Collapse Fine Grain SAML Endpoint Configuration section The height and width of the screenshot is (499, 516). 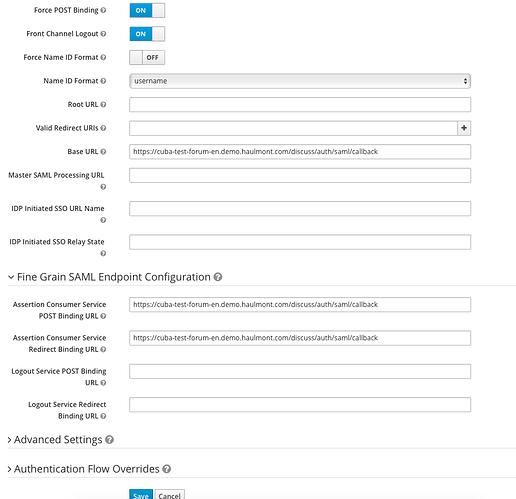pos(110,277)
